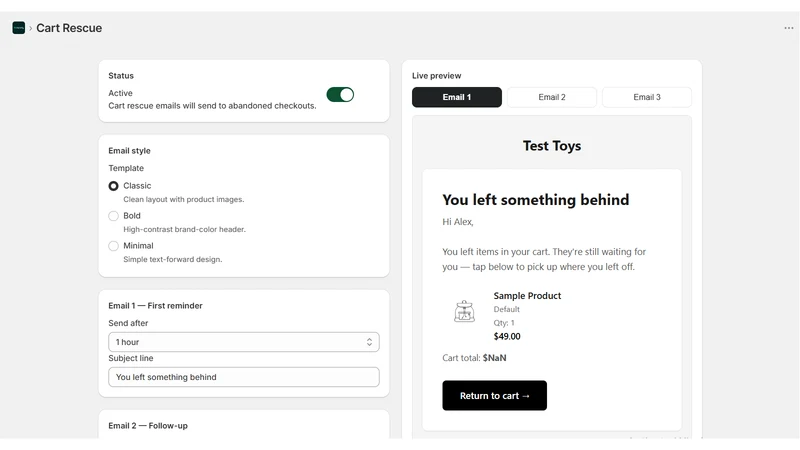The height and width of the screenshot is (450, 800).
Task: Click the Email 2 — Follow-up section header
Action: click(x=148, y=426)
